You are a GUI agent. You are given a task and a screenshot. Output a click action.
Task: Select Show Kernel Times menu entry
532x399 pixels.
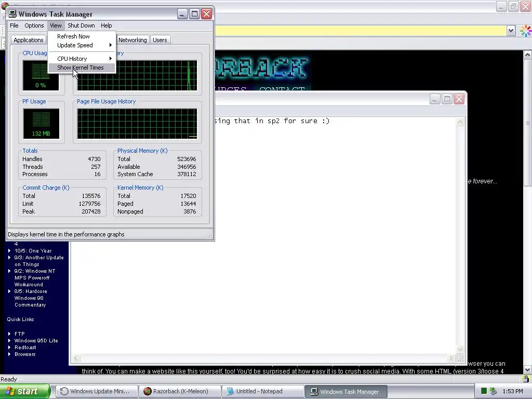82,68
